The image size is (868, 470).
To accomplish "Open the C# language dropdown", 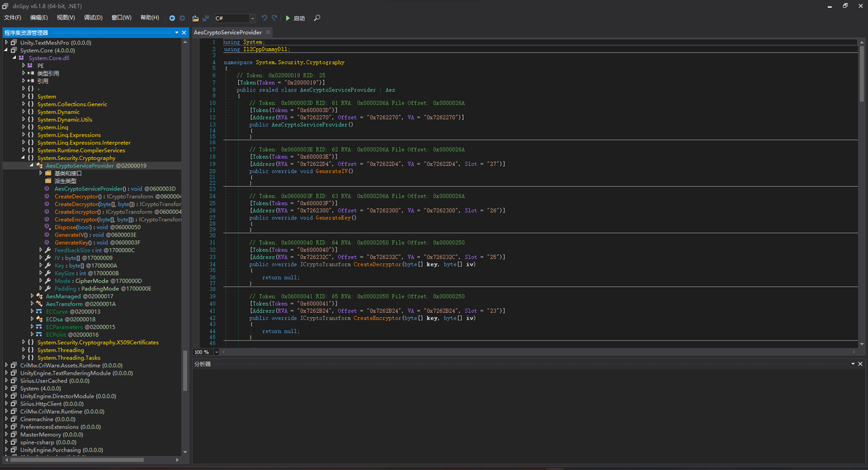I will pyautogui.click(x=252, y=18).
